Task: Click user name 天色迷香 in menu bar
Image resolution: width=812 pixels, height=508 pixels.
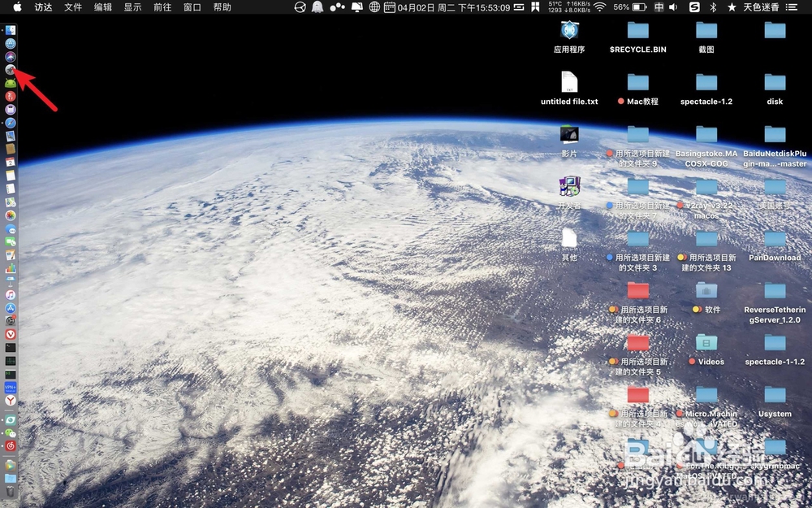Action: (x=762, y=7)
